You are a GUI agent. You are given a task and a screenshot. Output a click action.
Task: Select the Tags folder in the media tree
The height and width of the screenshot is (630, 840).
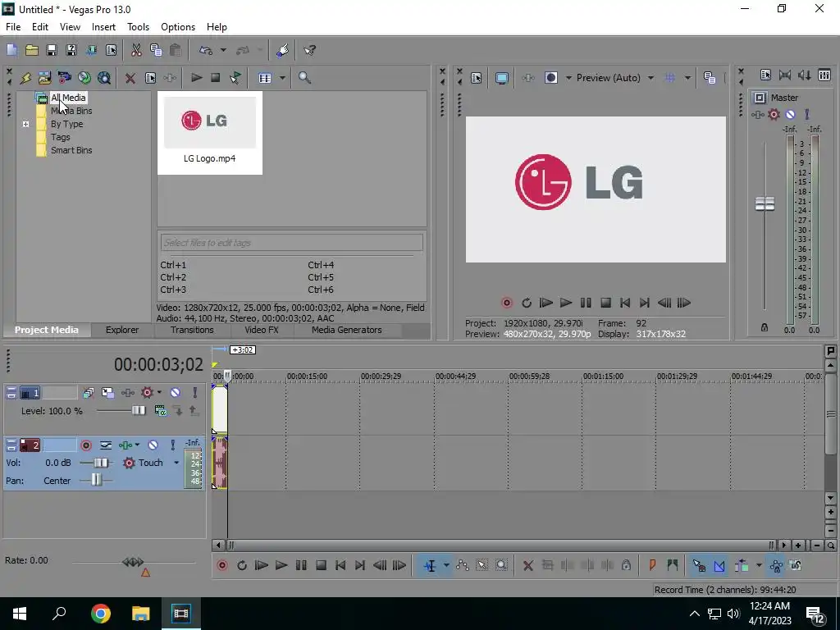tap(61, 137)
